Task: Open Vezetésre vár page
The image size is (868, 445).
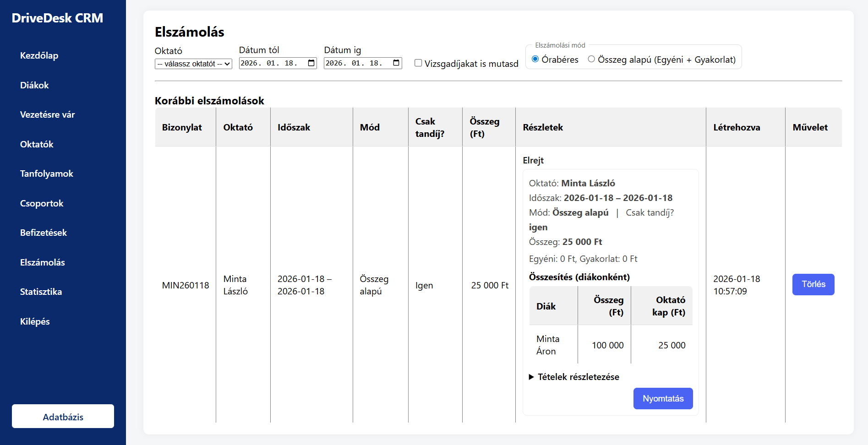Action: coord(47,114)
